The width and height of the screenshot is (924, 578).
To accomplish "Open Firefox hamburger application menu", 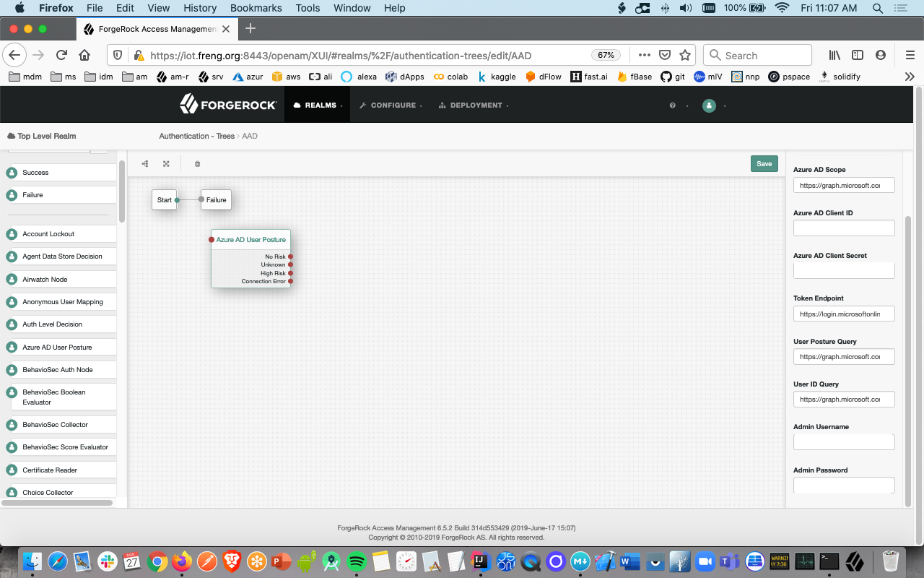I will point(910,55).
